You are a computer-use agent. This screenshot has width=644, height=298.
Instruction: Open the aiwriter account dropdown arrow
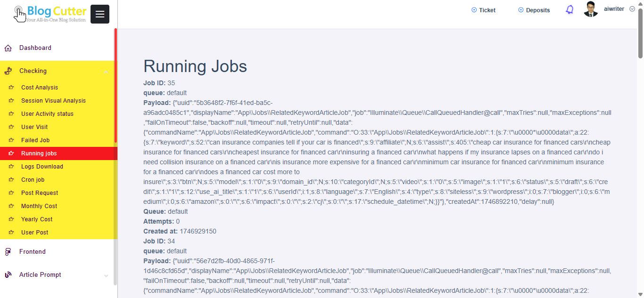(x=632, y=9)
